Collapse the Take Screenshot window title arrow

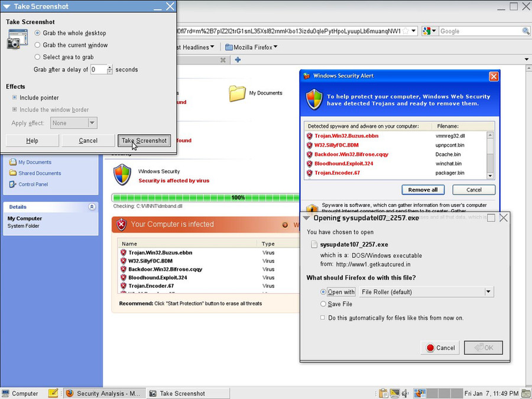click(7, 7)
